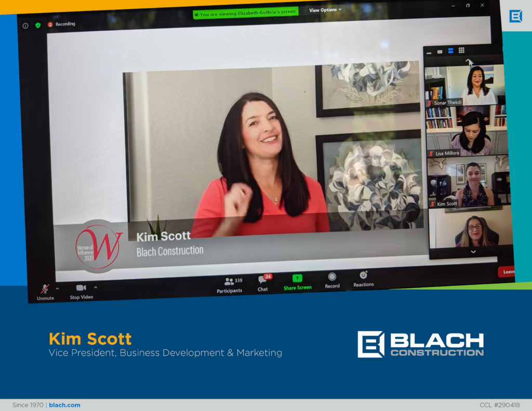Expand audio options caret beside Unmute
The image size is (532, 411).
57,289
